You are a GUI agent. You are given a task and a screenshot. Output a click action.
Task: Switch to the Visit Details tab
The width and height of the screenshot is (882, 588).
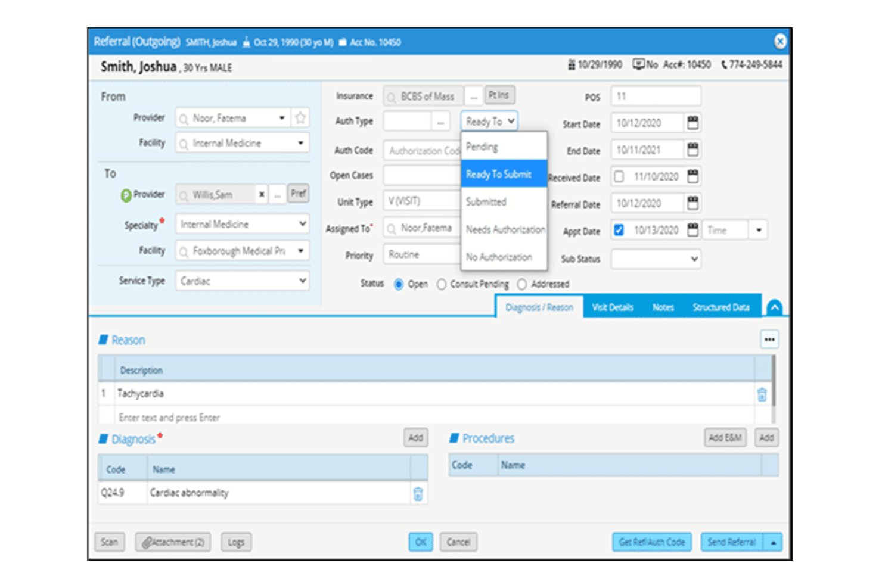(613, 307)
